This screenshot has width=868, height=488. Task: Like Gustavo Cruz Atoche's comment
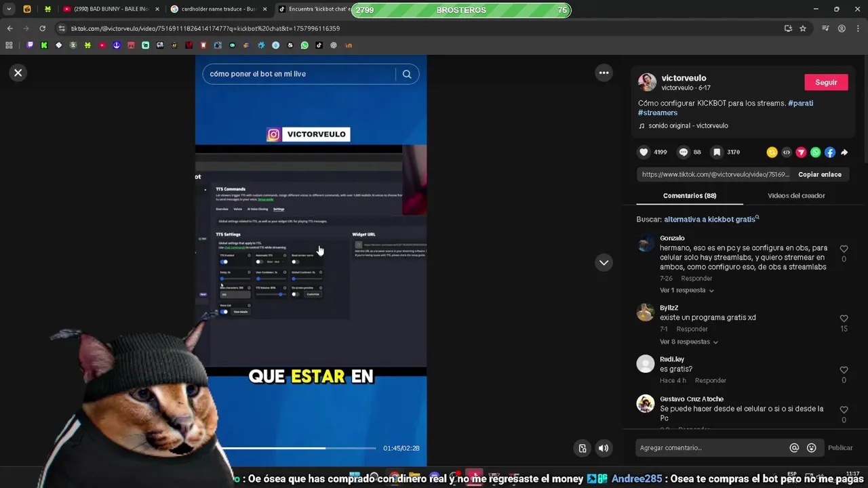[844, 410]
